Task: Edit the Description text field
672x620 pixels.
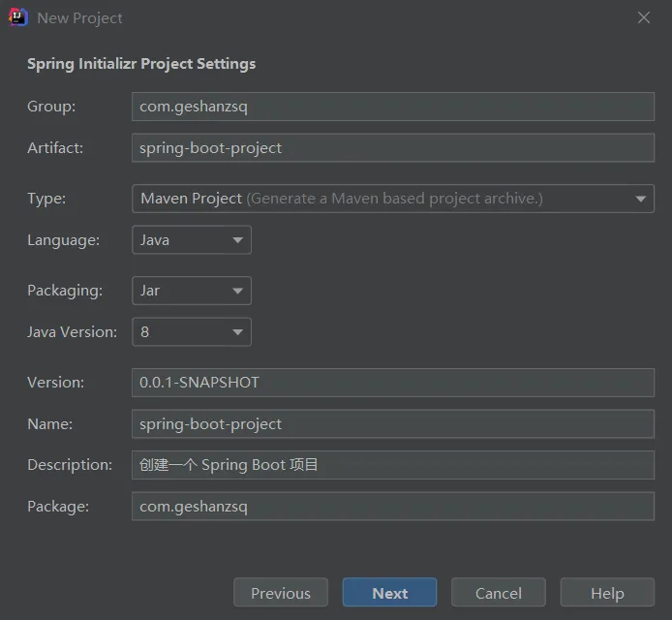Action: pyautogui.click(x=392, y=465)
